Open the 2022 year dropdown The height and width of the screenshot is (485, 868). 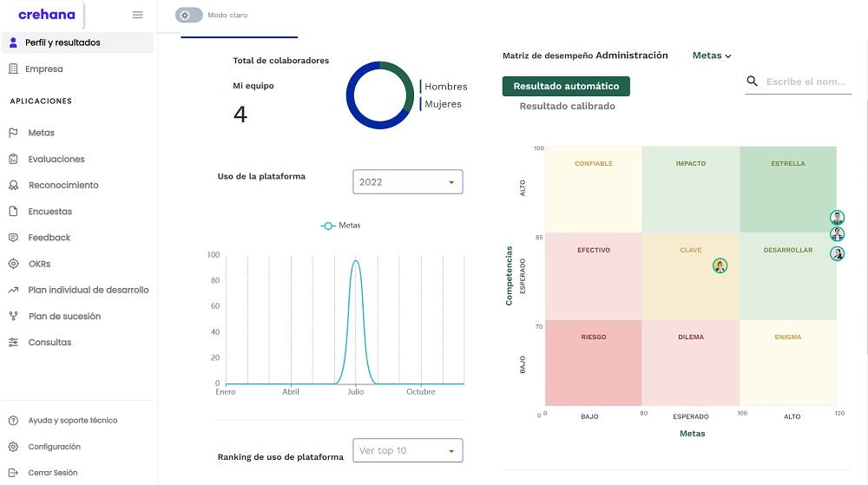[x=407, y=182]
